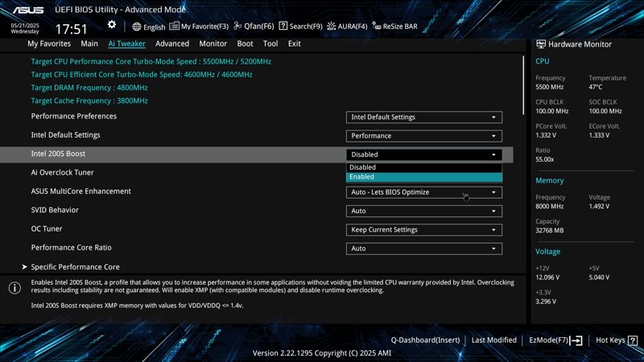This screenshot has width=644, height=362.
Task: Select the Ai Tweaker tab
Action: pyautogui.click(x=126, y=43)
